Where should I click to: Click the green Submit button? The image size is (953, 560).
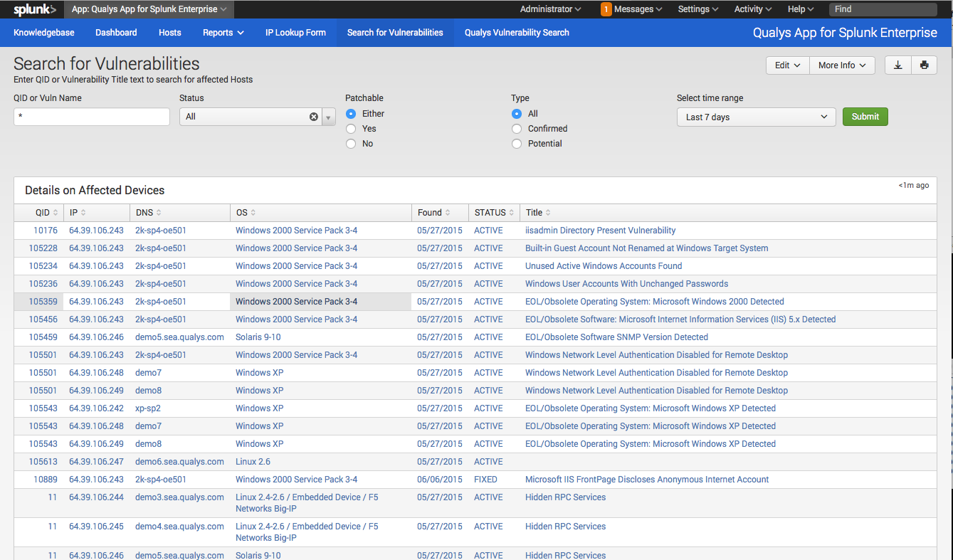(x=865, y=117)
